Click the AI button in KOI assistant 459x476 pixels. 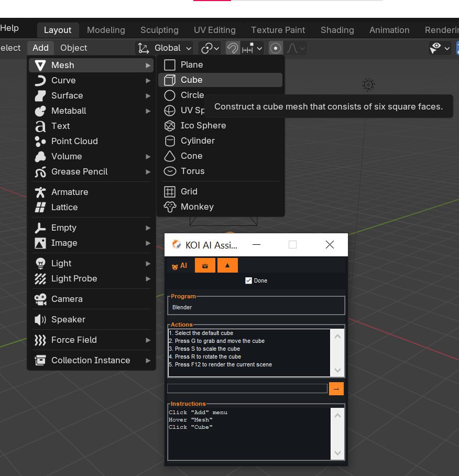179,266
